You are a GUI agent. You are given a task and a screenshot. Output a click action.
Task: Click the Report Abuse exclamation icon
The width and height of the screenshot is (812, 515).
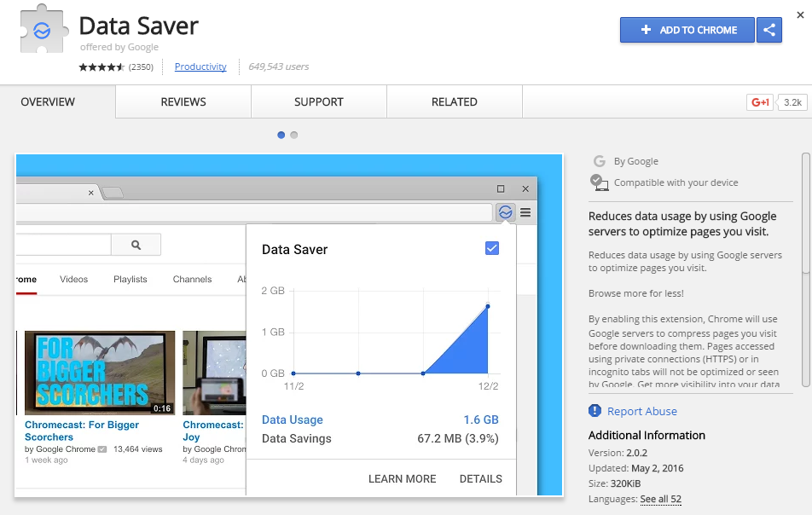595,411
